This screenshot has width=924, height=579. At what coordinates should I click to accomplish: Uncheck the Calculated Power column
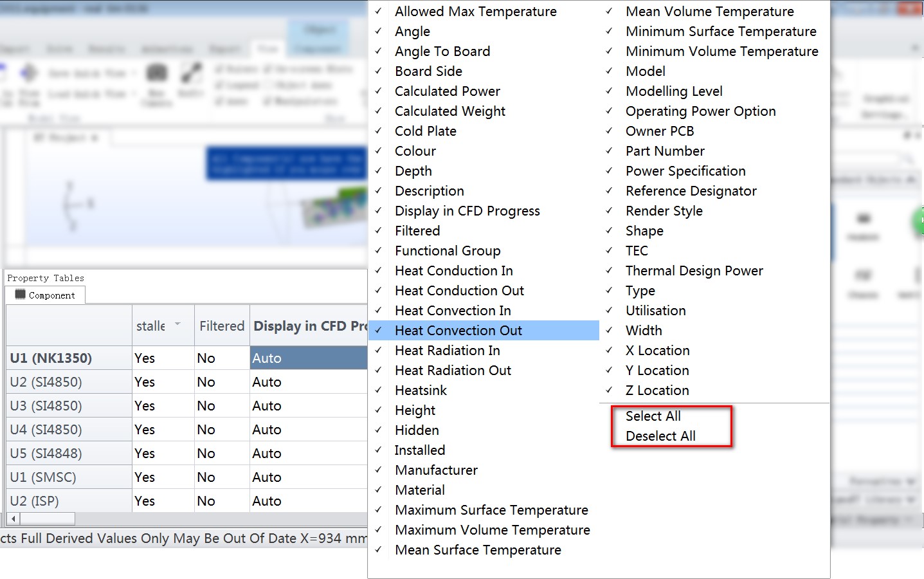448,91
